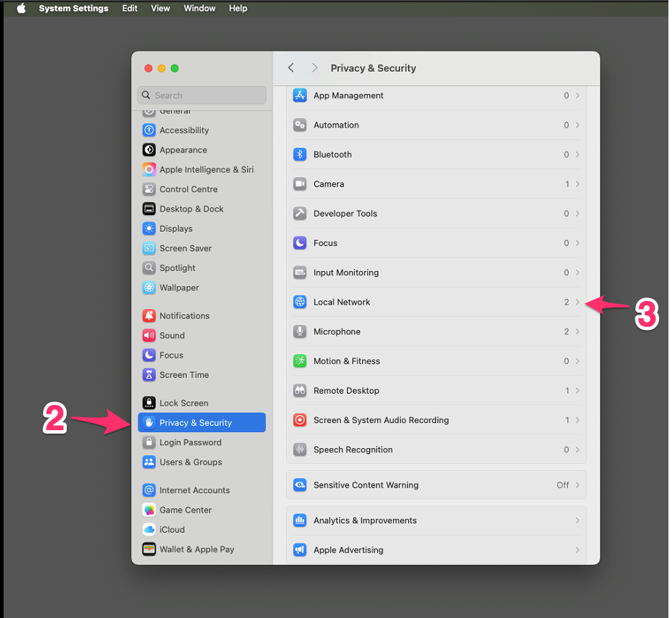Viewport: 672px width, 618px height.
Task: Click the App Management row icon
Action: [300, 95]
